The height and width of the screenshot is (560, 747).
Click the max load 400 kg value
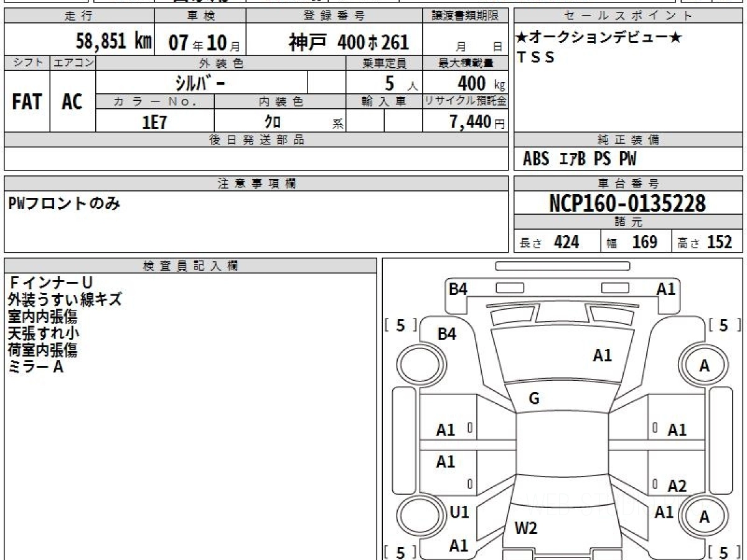tap(481, 83)
